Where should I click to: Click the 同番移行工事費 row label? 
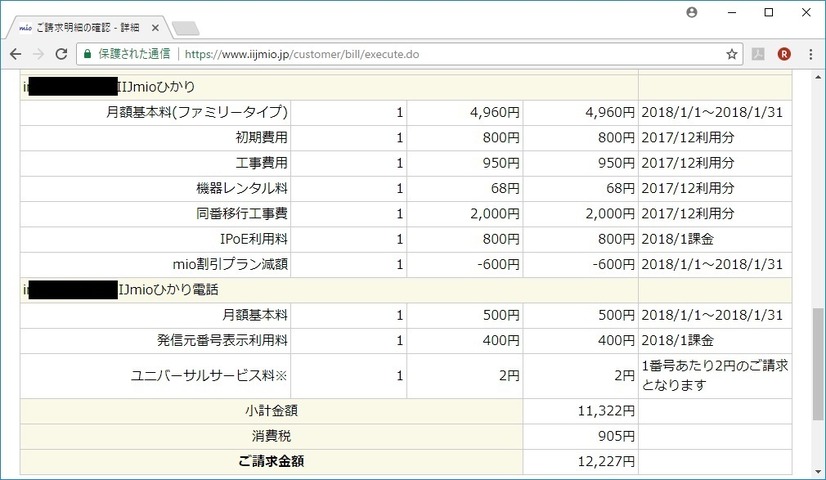242,213
